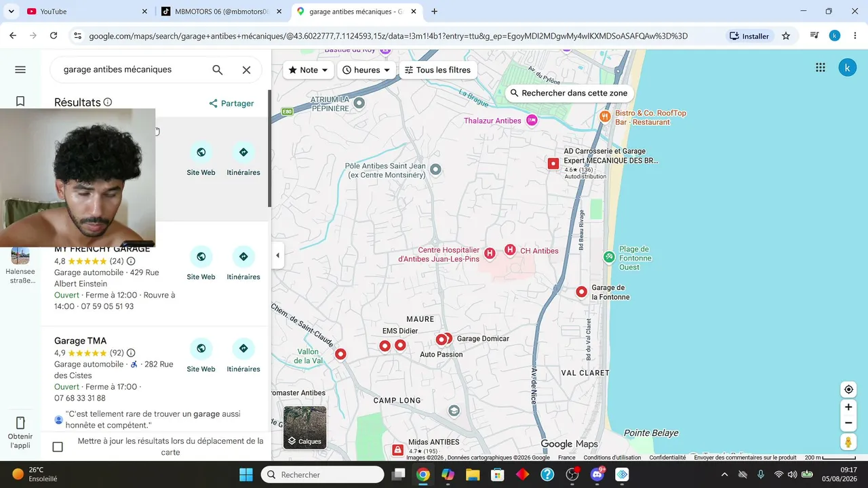Click Obtenir l'appli in the sidebar
Screen dimensions: 868x488
(x=20, y=432)
